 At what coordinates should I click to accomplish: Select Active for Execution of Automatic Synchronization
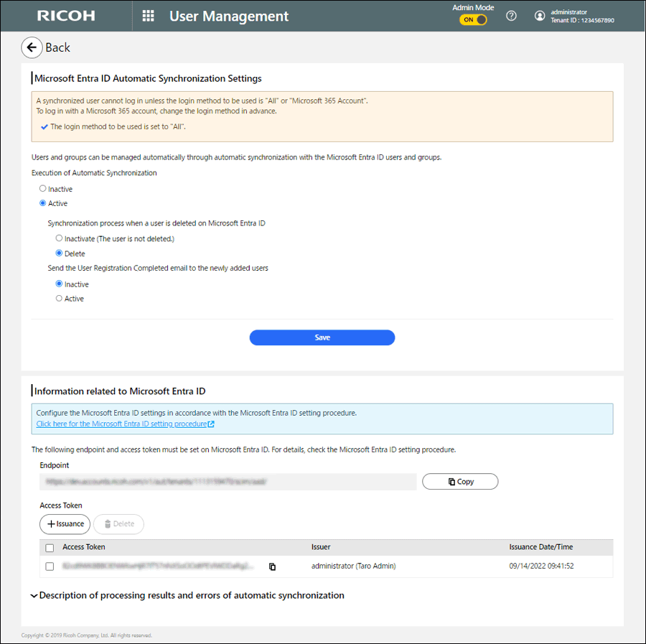43,203
